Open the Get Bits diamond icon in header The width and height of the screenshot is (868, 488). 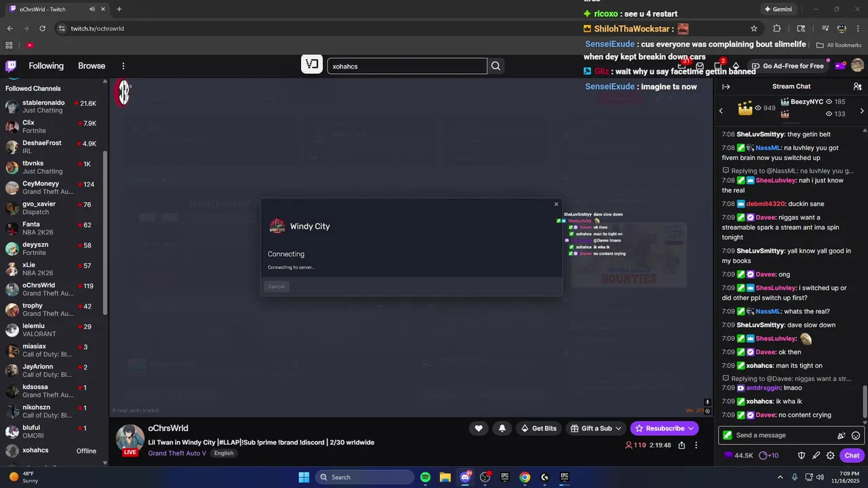(736, 66)
